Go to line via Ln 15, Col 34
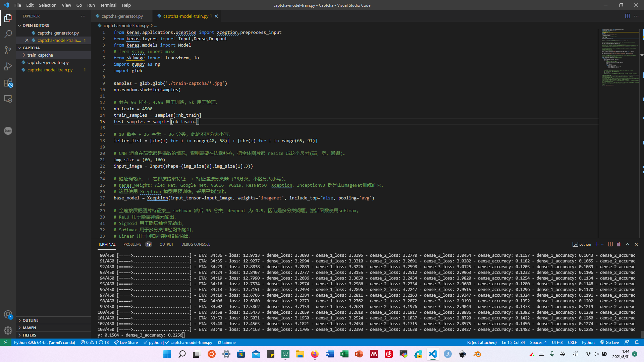 513,343
